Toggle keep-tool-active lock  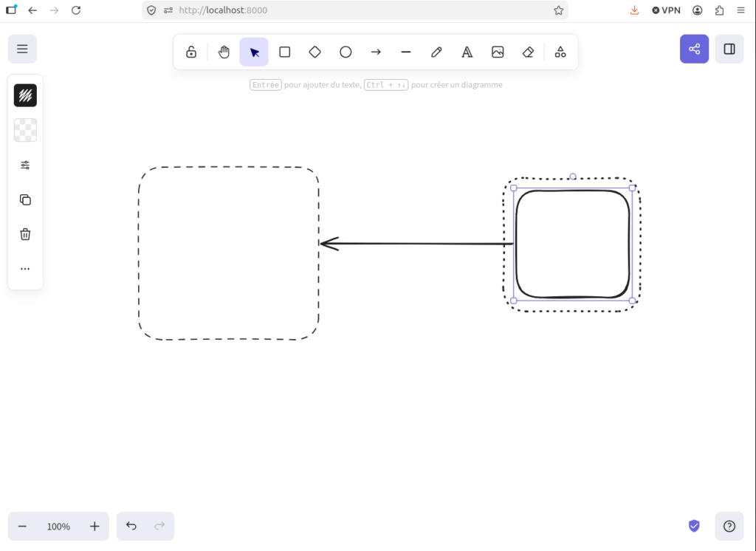[191, 52]
